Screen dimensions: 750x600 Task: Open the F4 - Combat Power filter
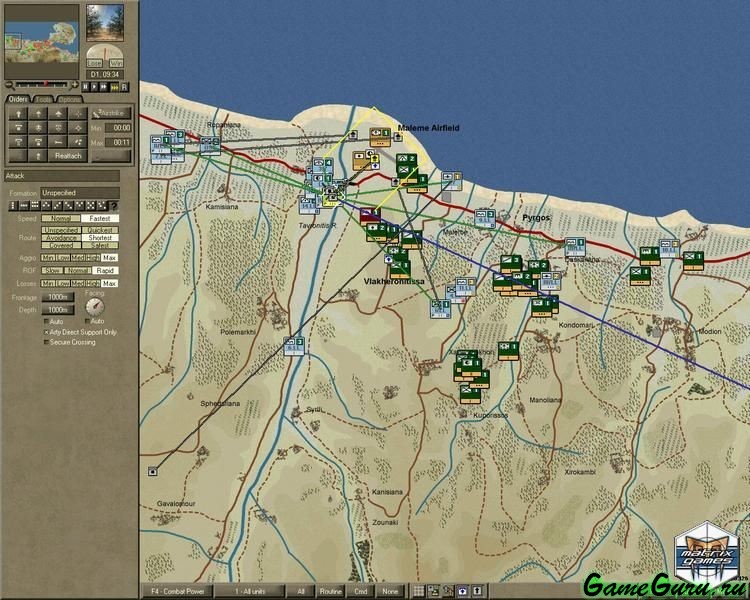[x=177, y=591]
